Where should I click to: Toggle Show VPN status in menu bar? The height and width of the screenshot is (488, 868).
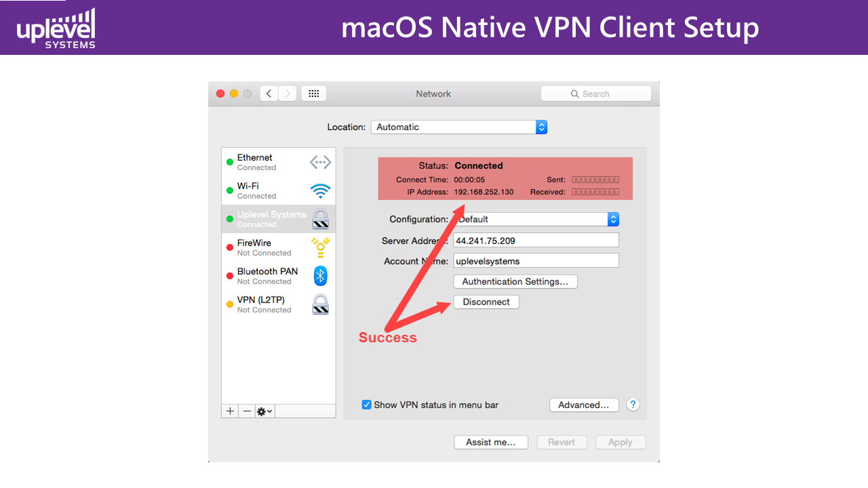(x=367, y=405)
